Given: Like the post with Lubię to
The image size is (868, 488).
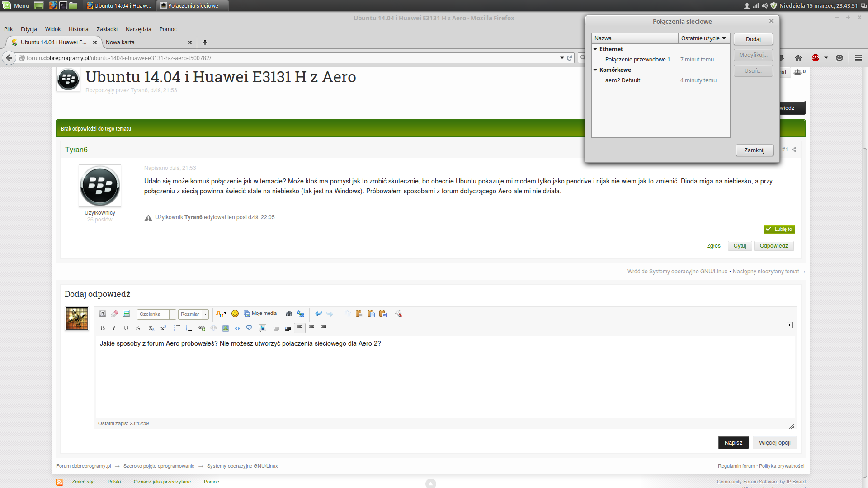Looking at the screenshot, I should tap(779, 230).
